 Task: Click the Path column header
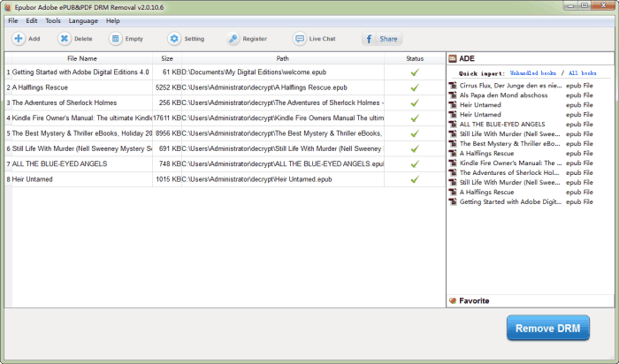point(283,58)
